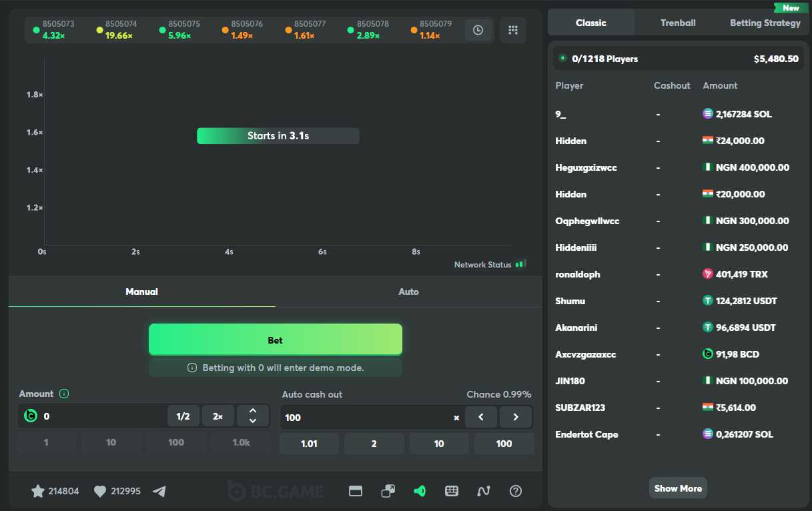
Task: Set bet amount preset 1
Action: (46, 442)
